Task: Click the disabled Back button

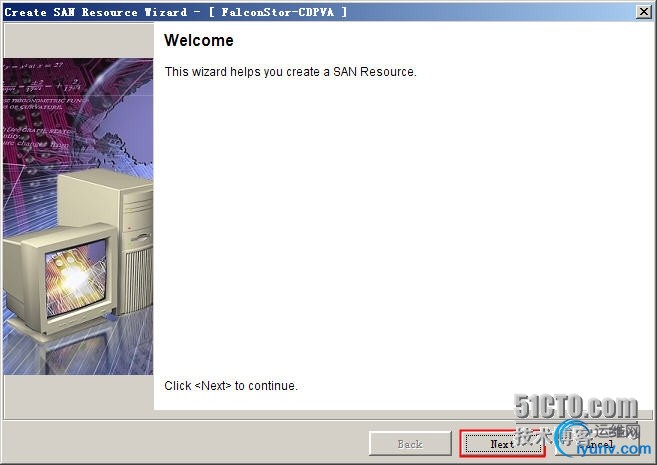Action: point(410,444)
